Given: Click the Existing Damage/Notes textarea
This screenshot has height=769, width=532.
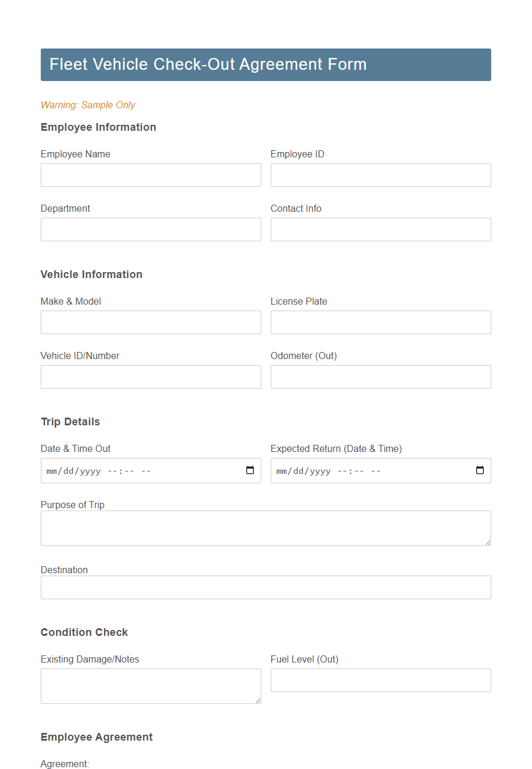Looking at the screenshot, I should pos(151,683).
